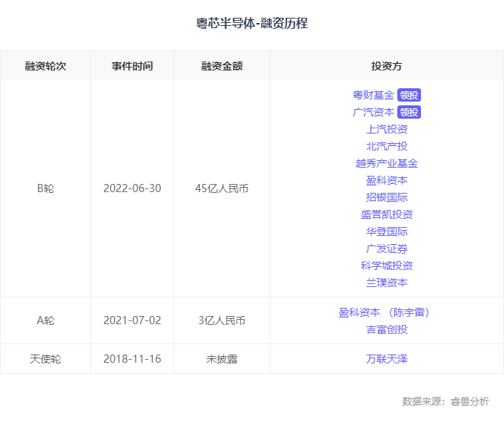Click the 兰璞资本 investor link
The image size is (504, 428).
coord(387,283)
